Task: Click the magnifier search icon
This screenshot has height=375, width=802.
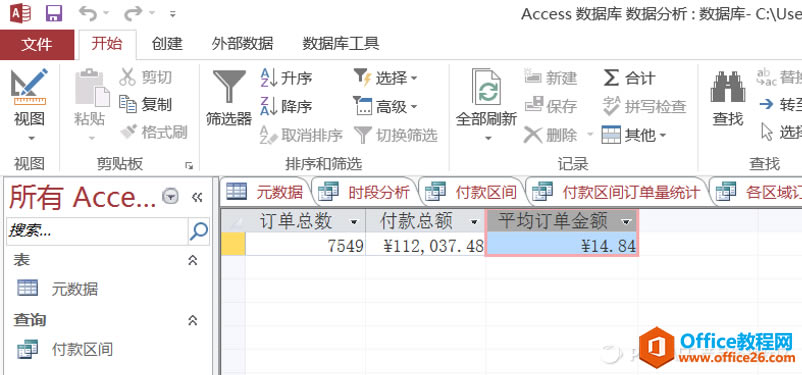Action: pyautogui.click(x=198, y=231)
